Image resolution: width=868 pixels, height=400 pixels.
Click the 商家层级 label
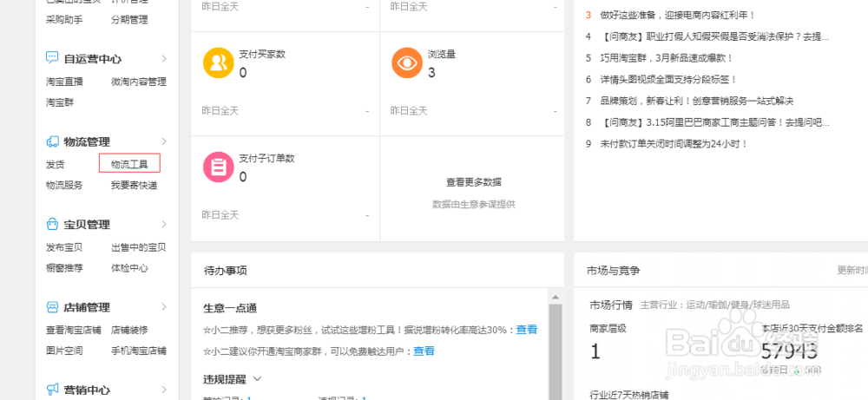coord(608,328)
